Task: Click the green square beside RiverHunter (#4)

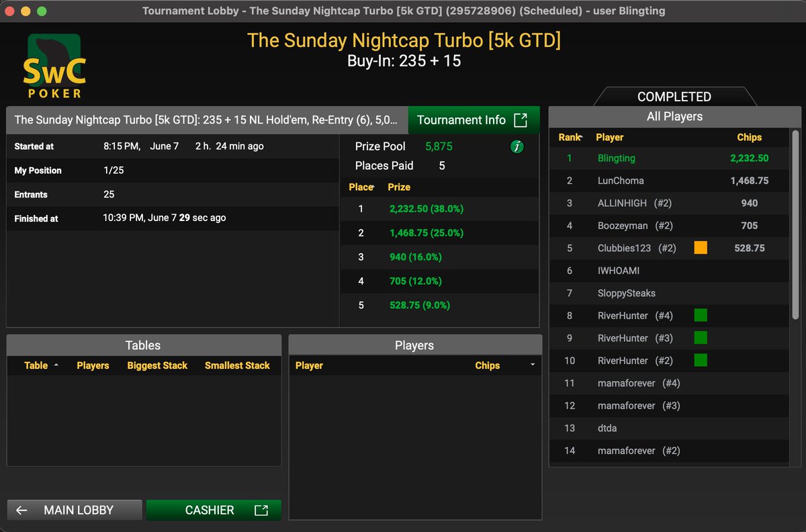Action: [701, 315]
